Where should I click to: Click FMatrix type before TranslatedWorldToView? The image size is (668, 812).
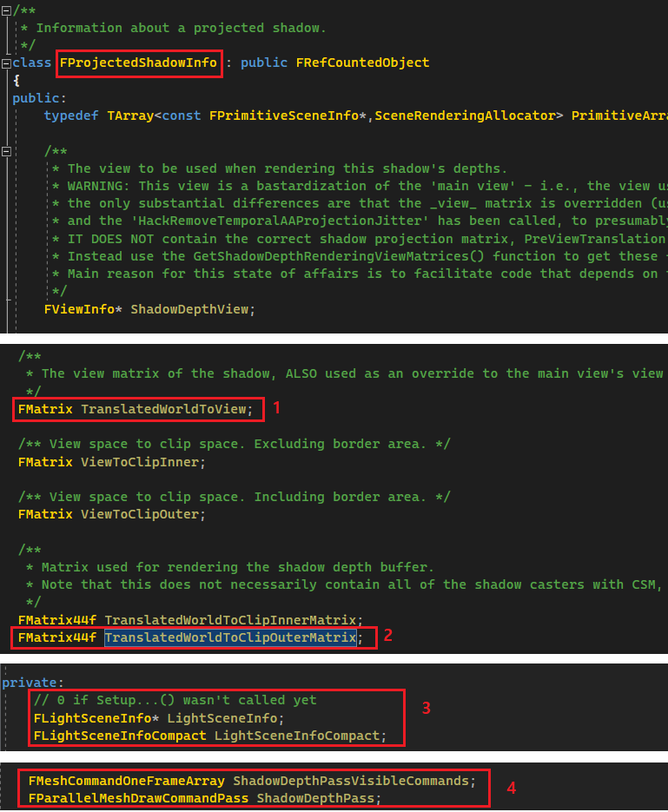coord(45,409)
